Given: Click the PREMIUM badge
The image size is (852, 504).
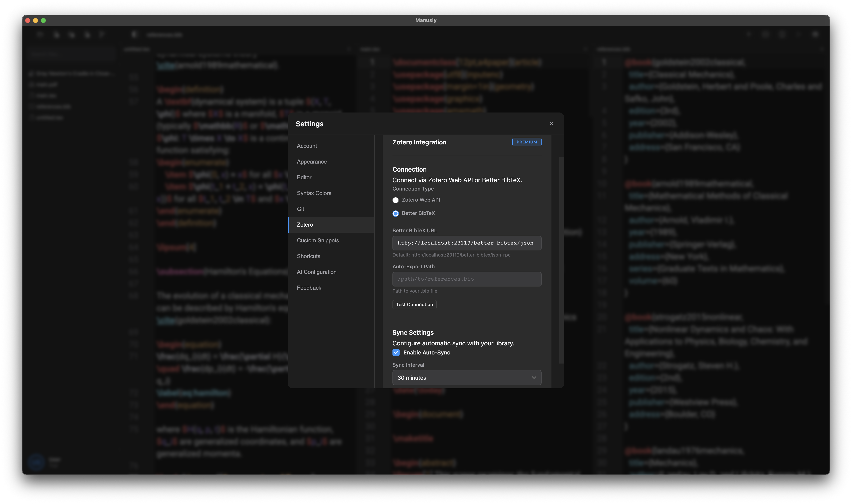Looking at the screenshot, I should tap(526, 142).
